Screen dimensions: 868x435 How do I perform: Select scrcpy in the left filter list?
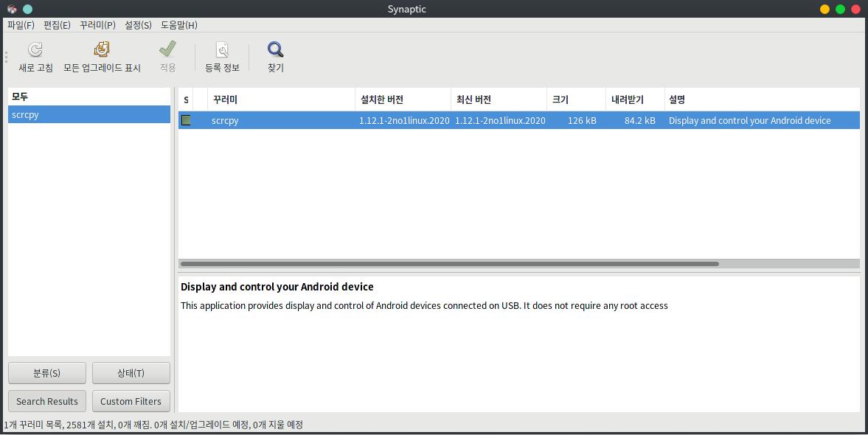89,114
